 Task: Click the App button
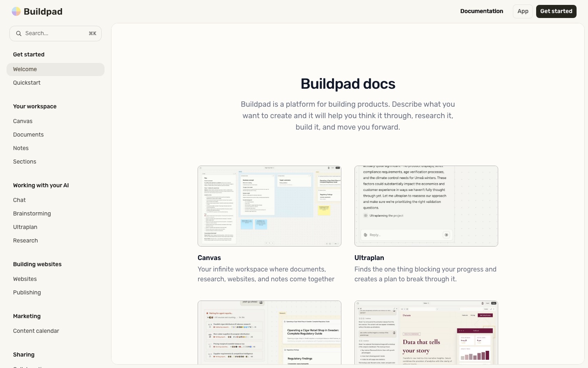523,11
